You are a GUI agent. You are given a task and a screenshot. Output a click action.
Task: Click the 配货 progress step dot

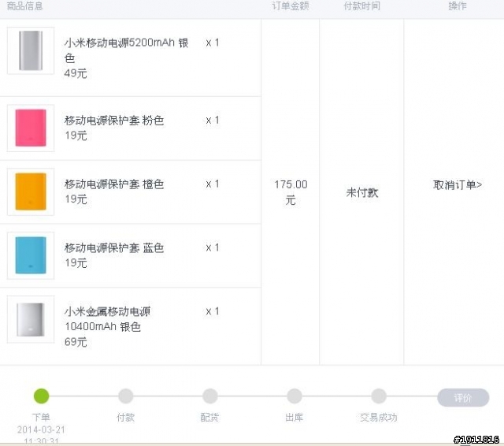point(210,396)
